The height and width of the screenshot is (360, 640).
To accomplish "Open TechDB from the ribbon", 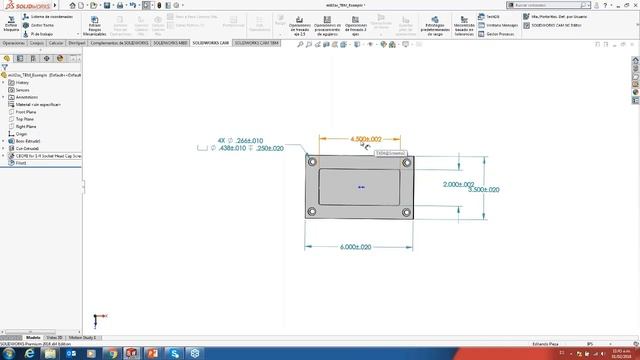I will coord(489,17).
